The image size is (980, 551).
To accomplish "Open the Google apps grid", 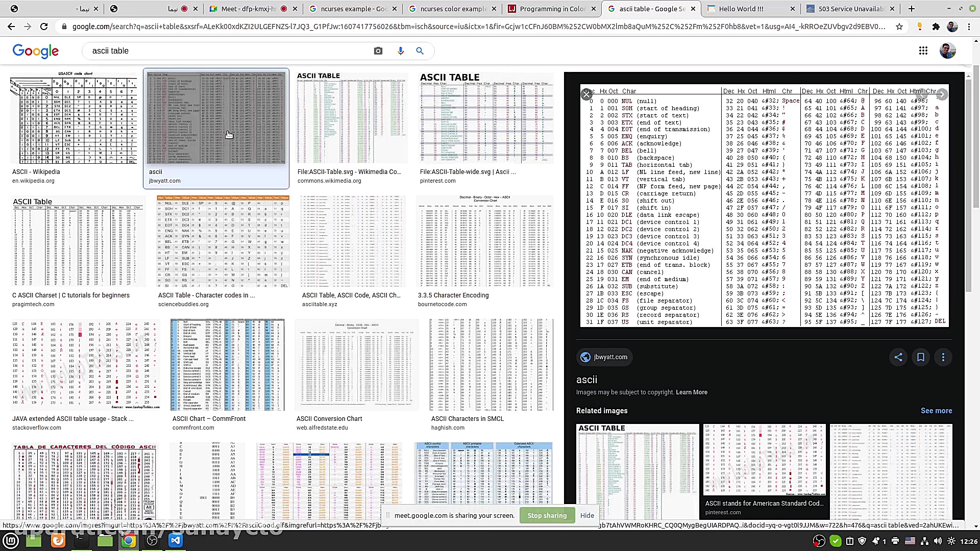I will point(923,51).
